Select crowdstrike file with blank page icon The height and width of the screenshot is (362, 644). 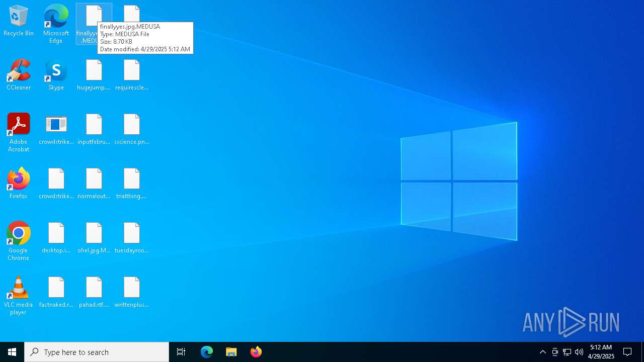tap(56, 184)
